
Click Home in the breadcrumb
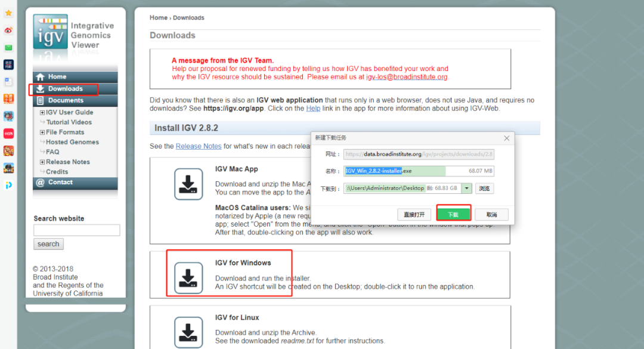159,18
